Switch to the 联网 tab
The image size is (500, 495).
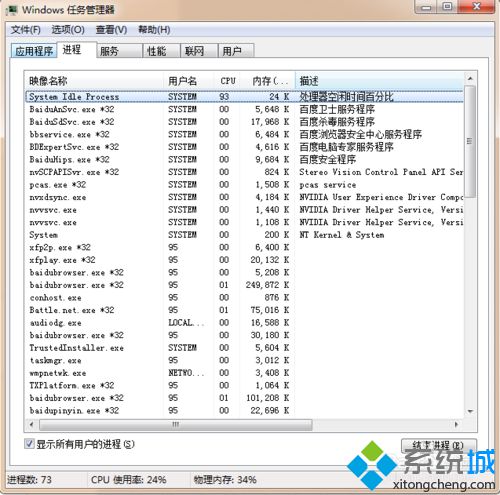pyautogui.click(x=199, y=51)
